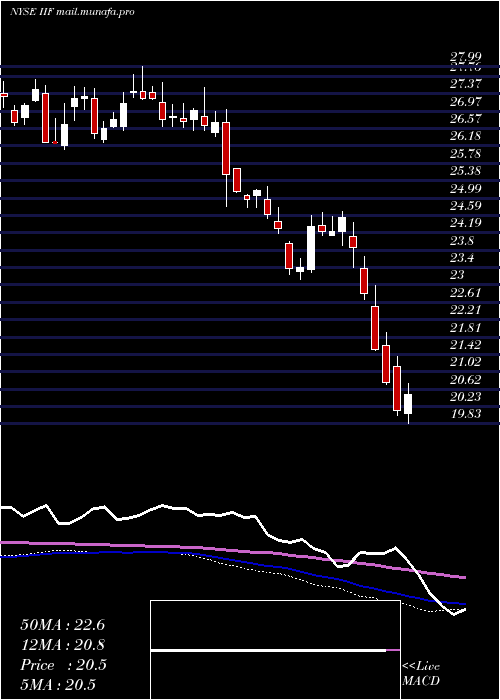Click the <<Live MACD label
Image resolution: width=500 pixels, height=700 pixels.
421,674
